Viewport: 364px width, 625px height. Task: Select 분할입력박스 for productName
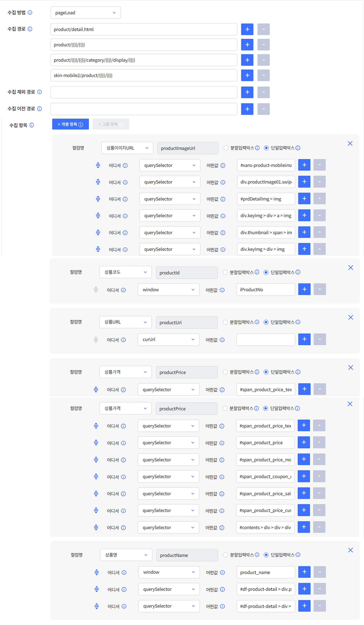click(225, 555)
